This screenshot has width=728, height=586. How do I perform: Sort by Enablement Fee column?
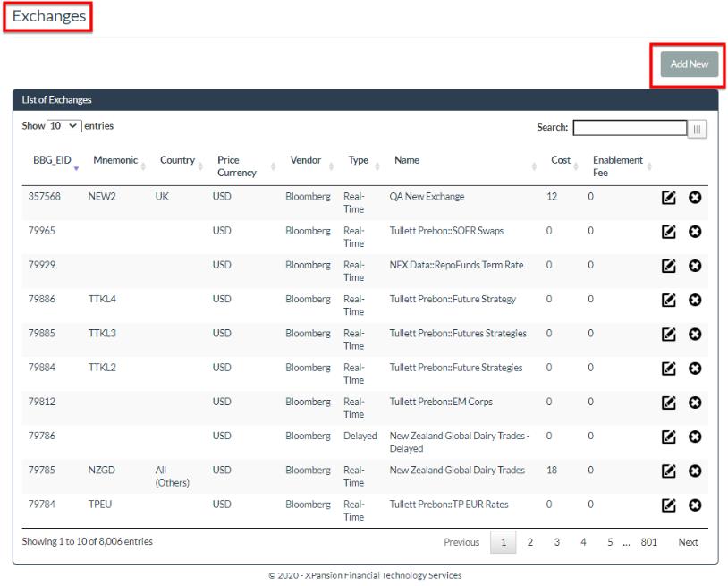coord(618,166)
